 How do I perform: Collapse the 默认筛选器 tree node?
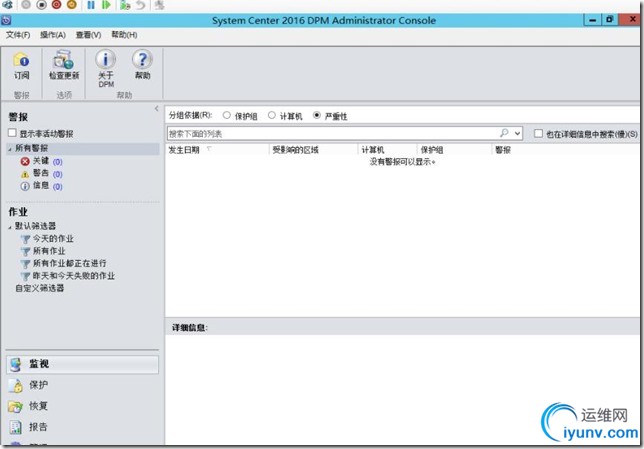[10, 227]
